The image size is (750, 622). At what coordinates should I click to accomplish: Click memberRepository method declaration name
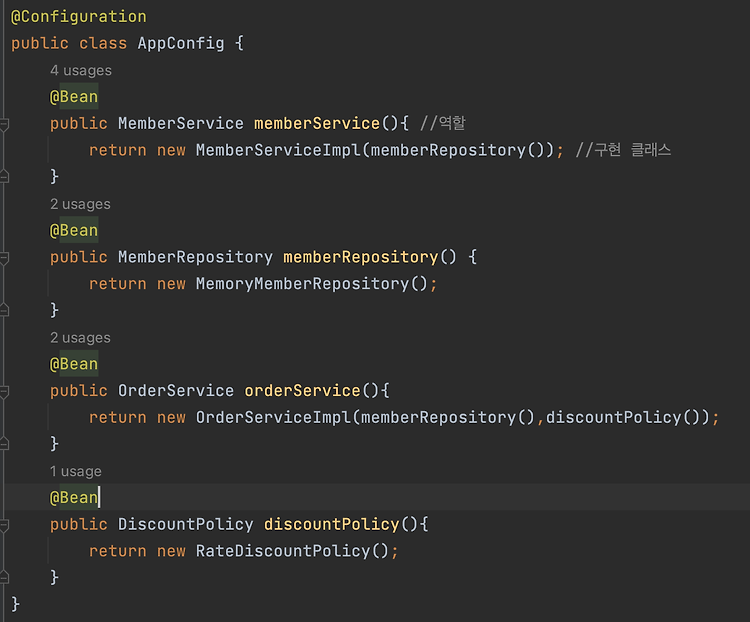[x=361, y=257]
